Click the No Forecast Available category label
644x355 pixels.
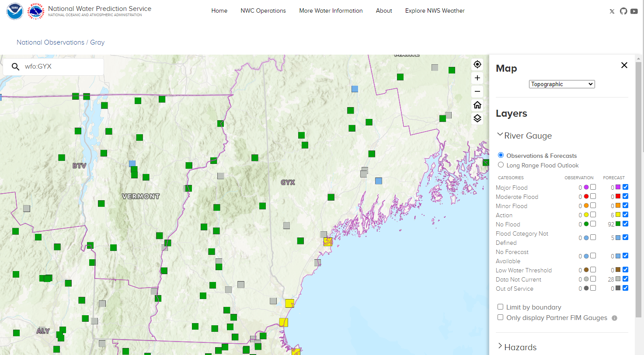512,256
